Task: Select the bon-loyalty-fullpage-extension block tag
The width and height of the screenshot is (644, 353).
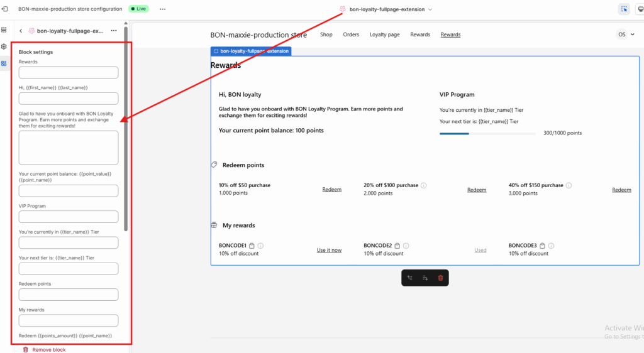Action: [x=251, y=52]
